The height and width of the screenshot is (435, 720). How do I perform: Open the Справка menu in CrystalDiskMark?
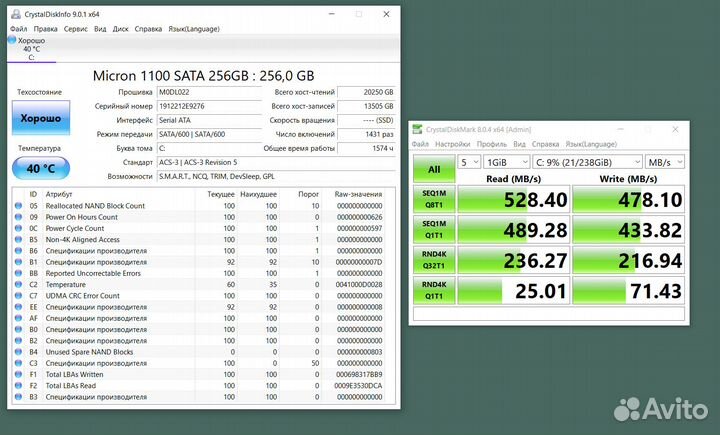[546, 144]
